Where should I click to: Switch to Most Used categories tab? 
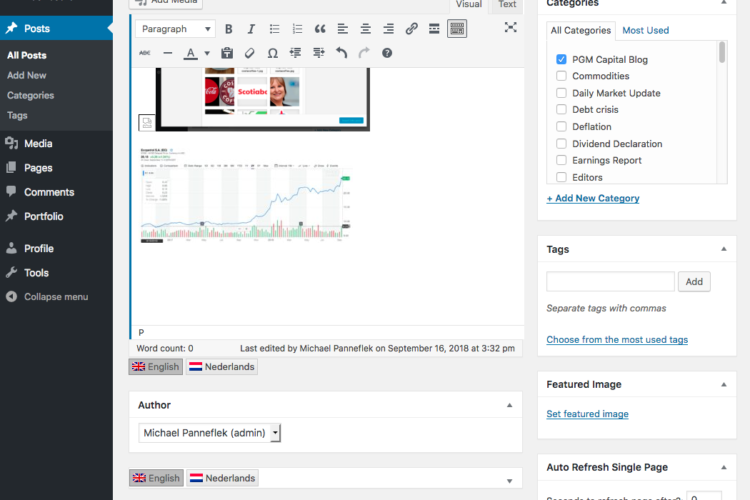pos(644,30)
